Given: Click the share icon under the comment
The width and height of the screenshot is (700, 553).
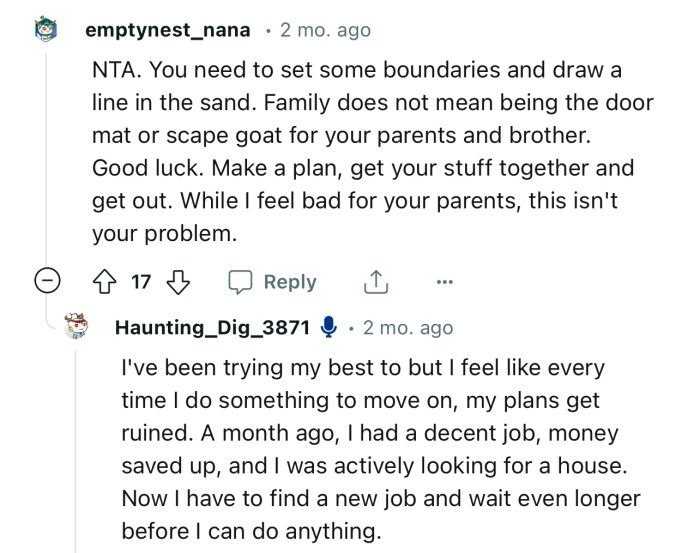Looking at the screenshot, I should pyautogui.click(x=375, y=283).
